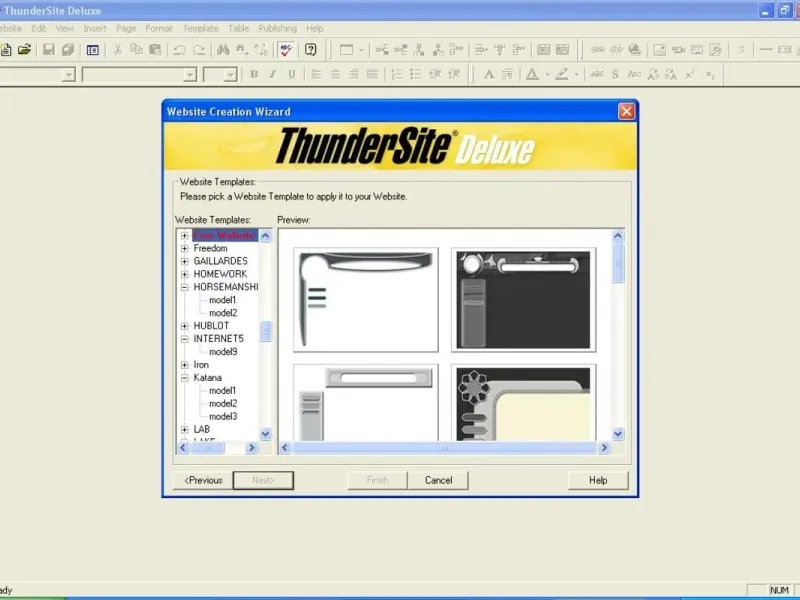Click the Save diskette icon
The height and width of the screenshot is (600, 800).
tap(49, 49)
